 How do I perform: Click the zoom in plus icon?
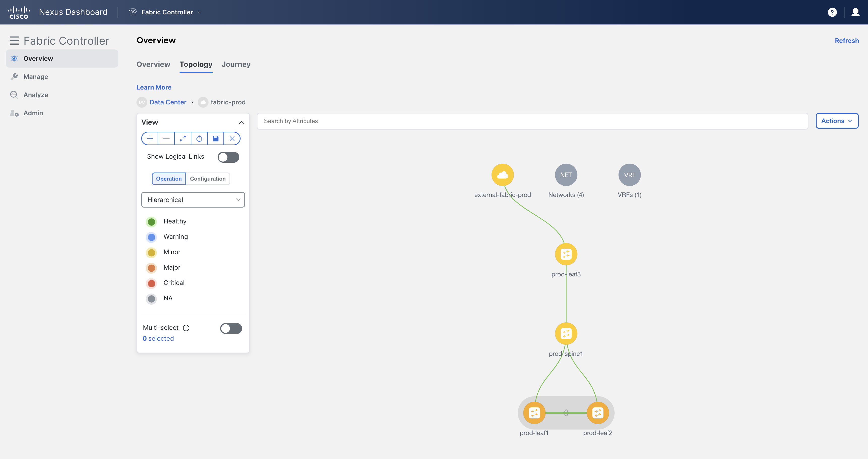click(150, 138)
